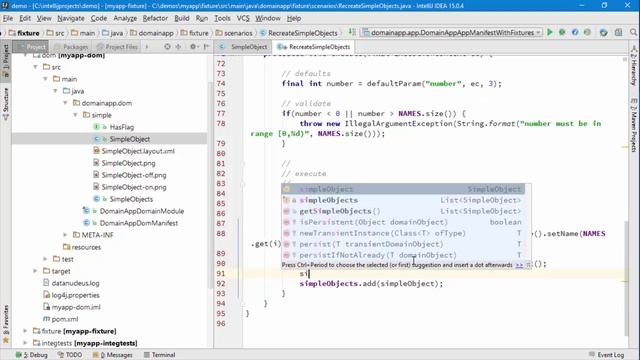
Task: Switch to Packages view tab
Action: click(x=71, y=47)
